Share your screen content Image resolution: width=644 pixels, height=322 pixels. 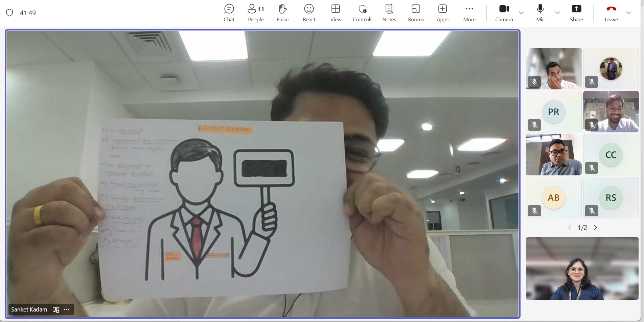pos(576,13)
